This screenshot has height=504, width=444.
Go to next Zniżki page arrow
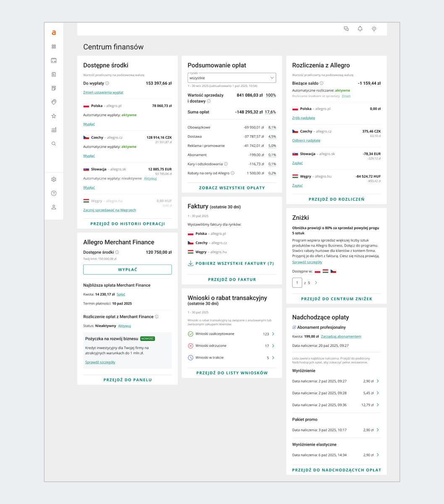[x=316, y=283]
